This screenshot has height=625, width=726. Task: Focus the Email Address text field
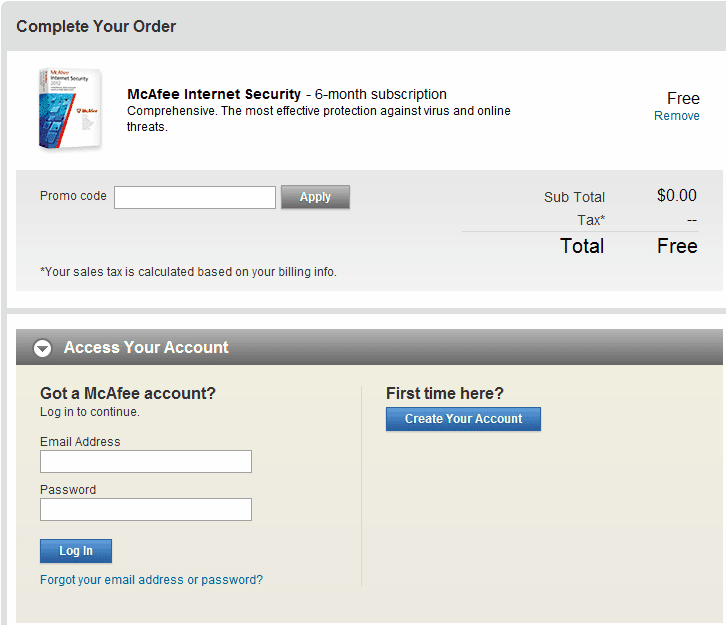pyautogui.click(x=146, y=461)
